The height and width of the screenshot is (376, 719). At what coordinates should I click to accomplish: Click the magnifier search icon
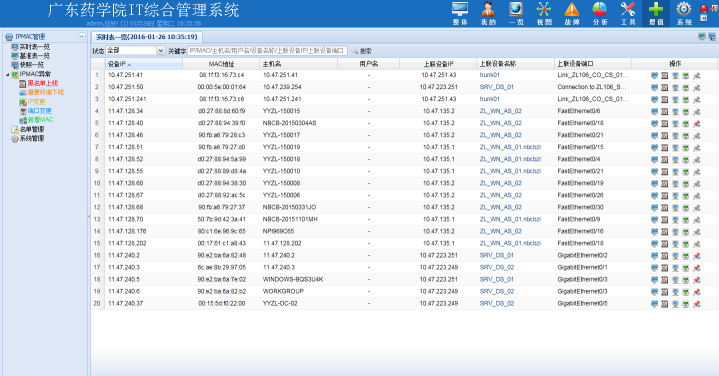354,51
